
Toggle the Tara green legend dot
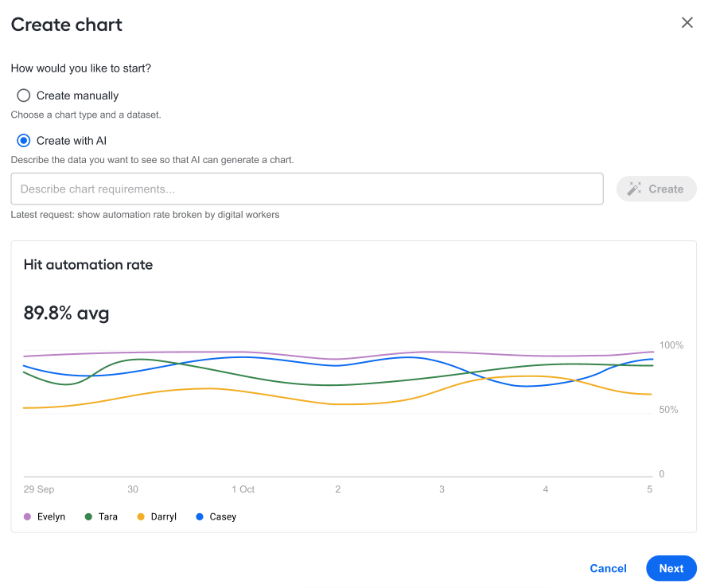point(88,516)
